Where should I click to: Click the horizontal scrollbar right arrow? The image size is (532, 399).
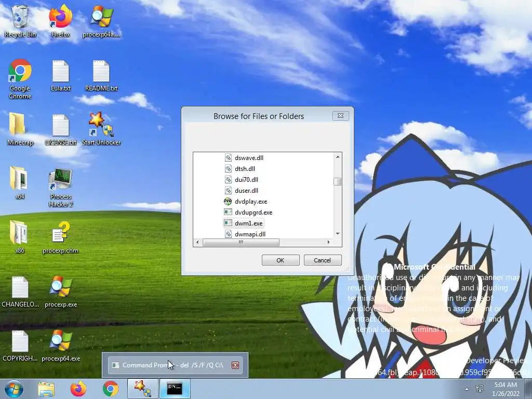tap(328, 242)
